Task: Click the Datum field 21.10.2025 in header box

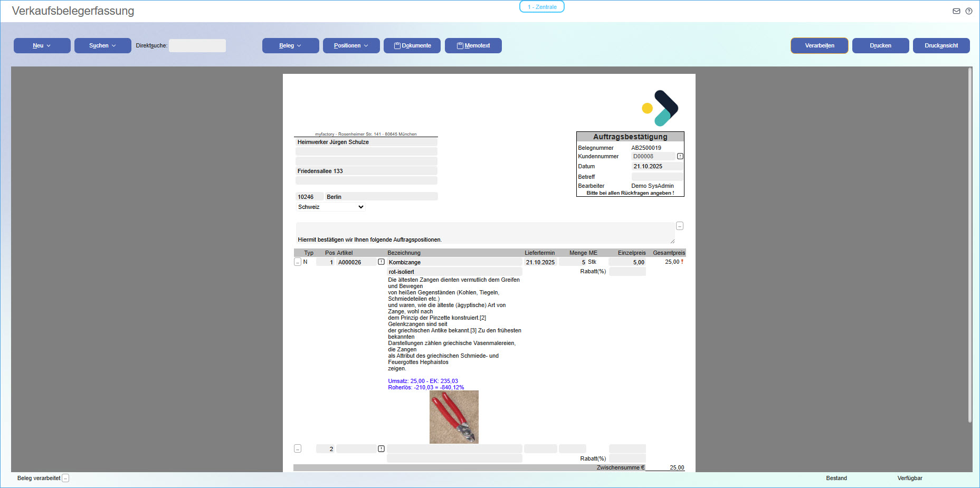Action: point(658,166)
